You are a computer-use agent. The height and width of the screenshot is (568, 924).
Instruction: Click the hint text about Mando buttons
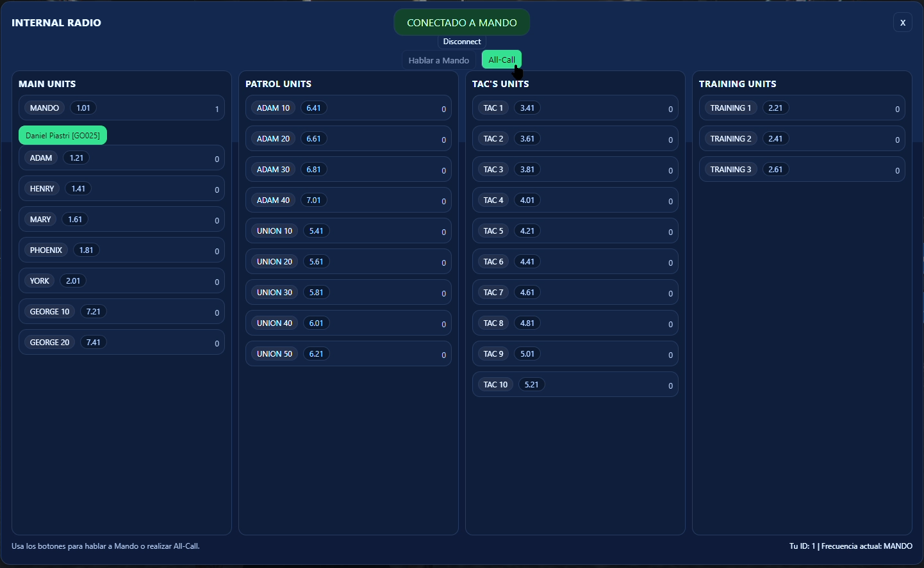point(106,546)
